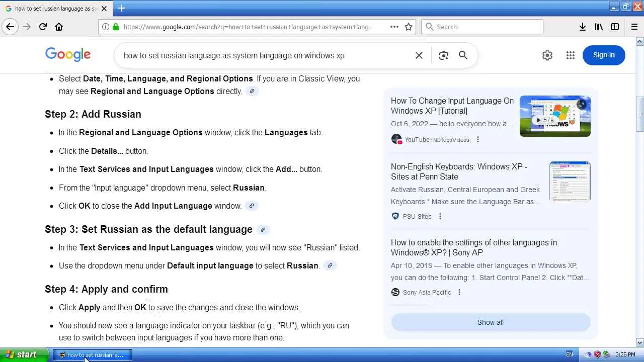Expand the video preview using the thumbnail corner icon

click(582, 104)
